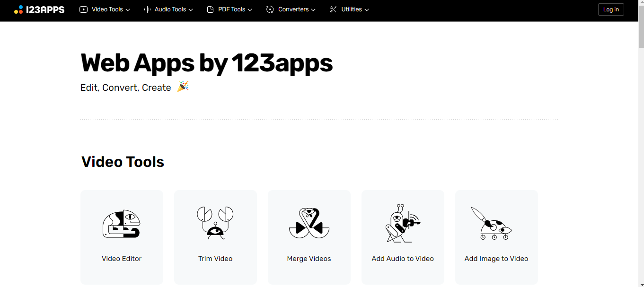This screenshot has width=644, height=287.
Task: Click the Video Tools section heading
Action: click(123, 162)
